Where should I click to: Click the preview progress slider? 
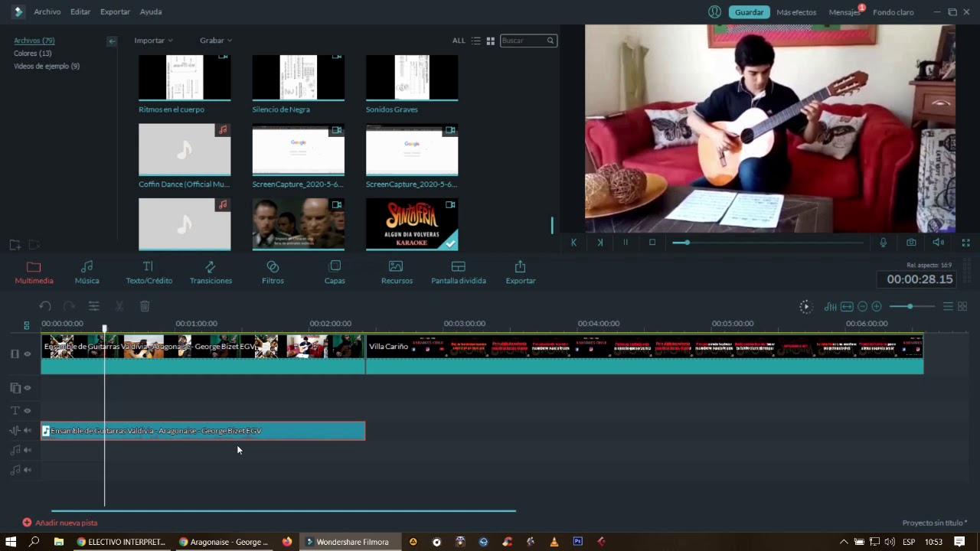click(768, 243)
